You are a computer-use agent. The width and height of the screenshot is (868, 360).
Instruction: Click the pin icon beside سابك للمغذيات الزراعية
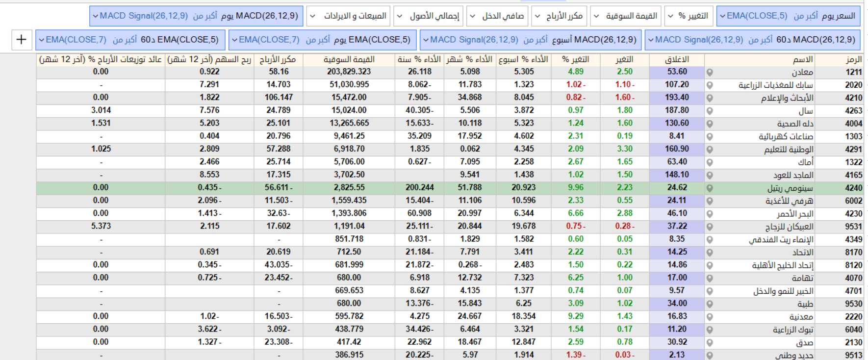(x=710, y=85)
